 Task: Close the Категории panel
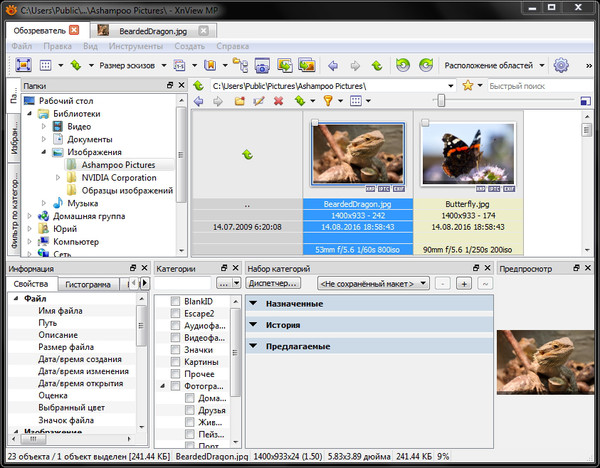(235, 268)
